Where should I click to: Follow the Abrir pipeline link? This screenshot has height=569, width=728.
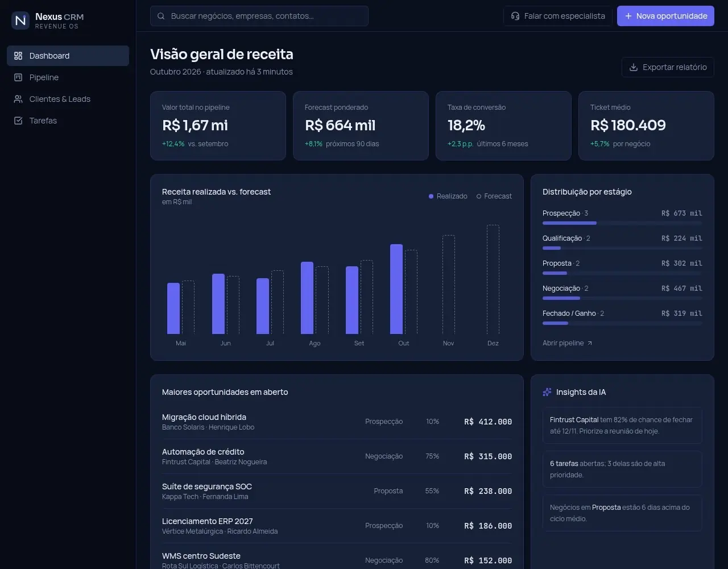568,343
